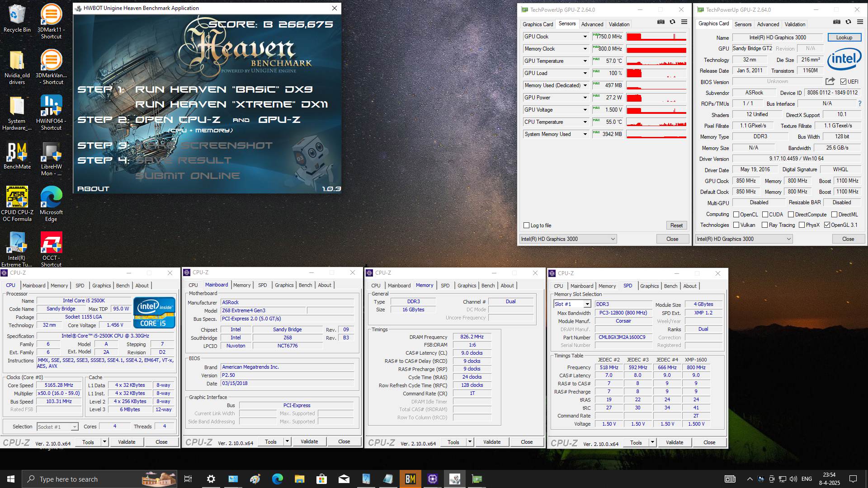This screenshot has width=868, height=488.
Task: Open the Settings gear in the taskbar
Action: tap(211, 479)
